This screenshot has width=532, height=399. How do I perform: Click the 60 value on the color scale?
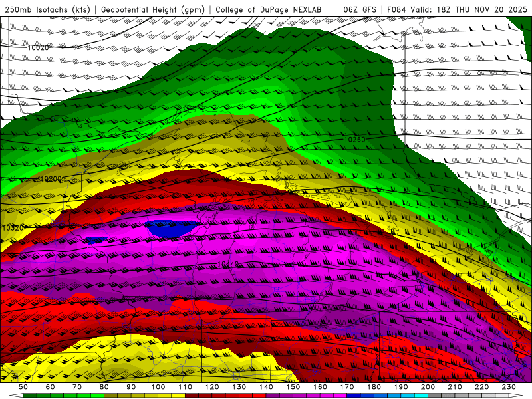(x=50, y=387)
